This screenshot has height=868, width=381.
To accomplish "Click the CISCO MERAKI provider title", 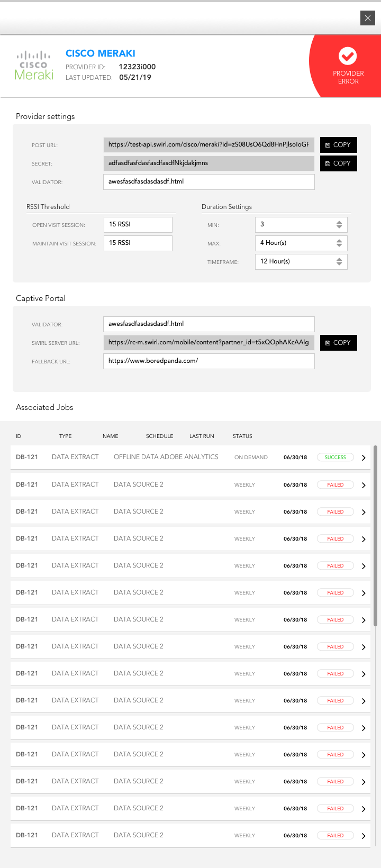I will click(x=101, y=53).
